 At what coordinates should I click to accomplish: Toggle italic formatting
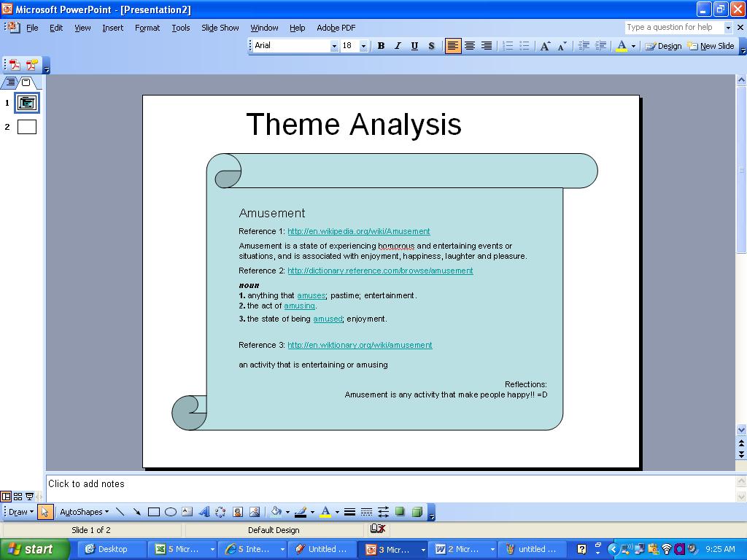click(x=397, y=46)
